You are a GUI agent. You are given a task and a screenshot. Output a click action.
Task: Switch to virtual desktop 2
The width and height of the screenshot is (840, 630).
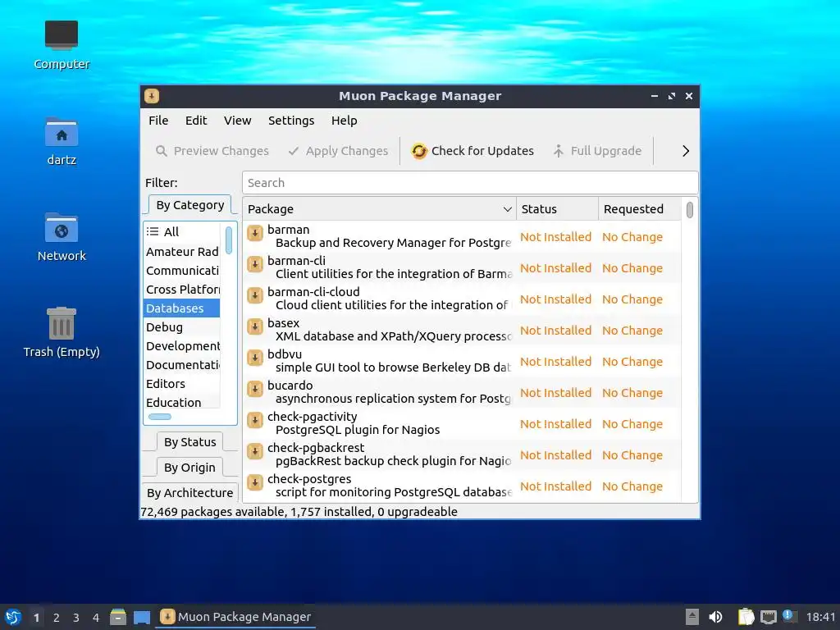(x=57, y=618)
